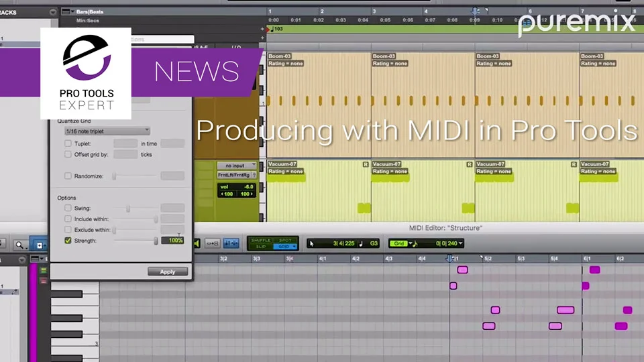
Task: Click the Strength 100% value field
Action: coord(172,241)
